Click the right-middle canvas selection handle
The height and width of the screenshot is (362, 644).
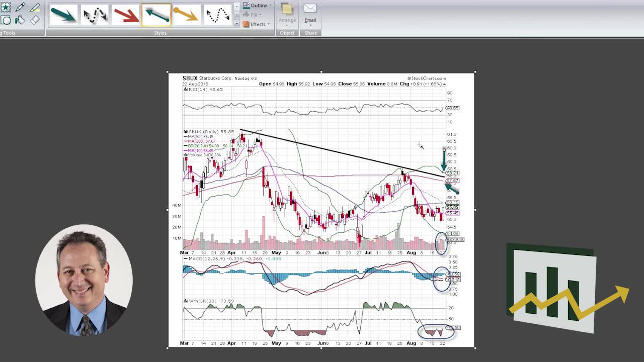click(475, 210)
